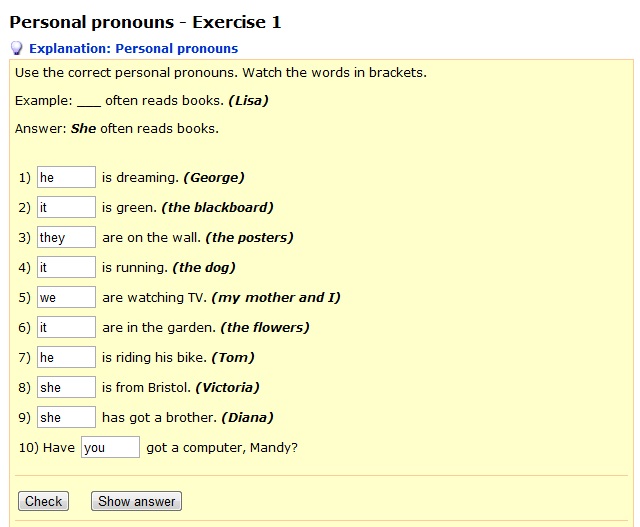Image resolution: width=640 pixels, height=527 pixels.
Task: Focus the 'you' field in question 10
Action: pyautogui.click(x=111, y=447)
